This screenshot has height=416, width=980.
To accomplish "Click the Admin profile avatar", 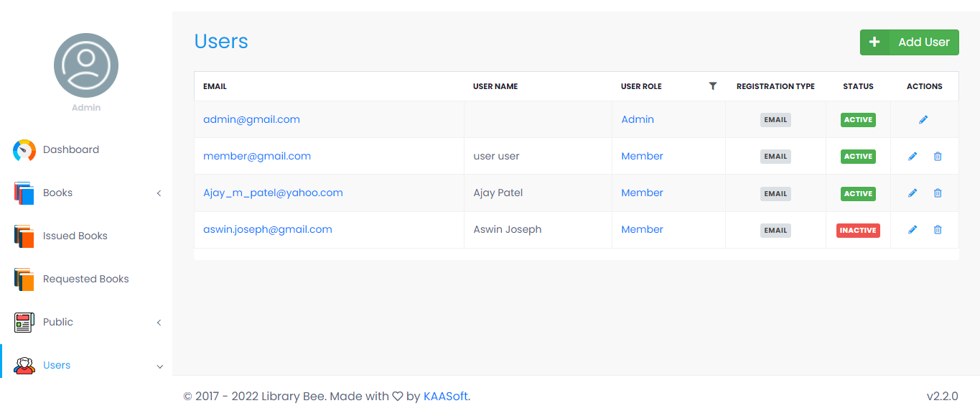I will (86, 65).
